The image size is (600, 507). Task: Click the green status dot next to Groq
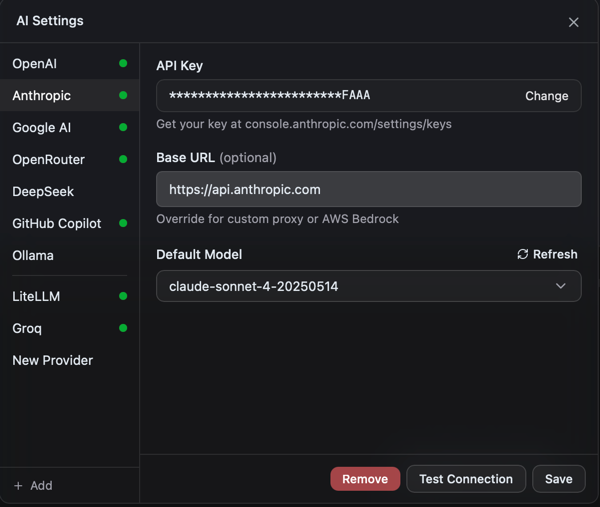pos(123,328)
